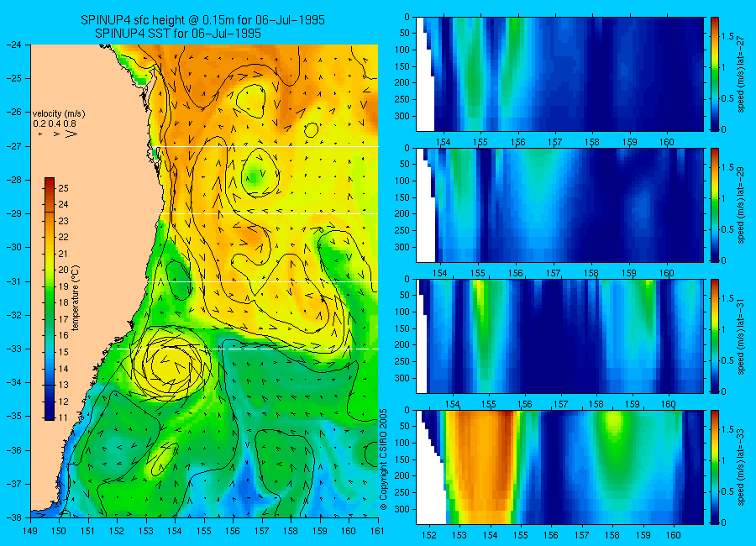Click the '149' longitude label on the map
The image size is (756, 546).
(30, 531)
